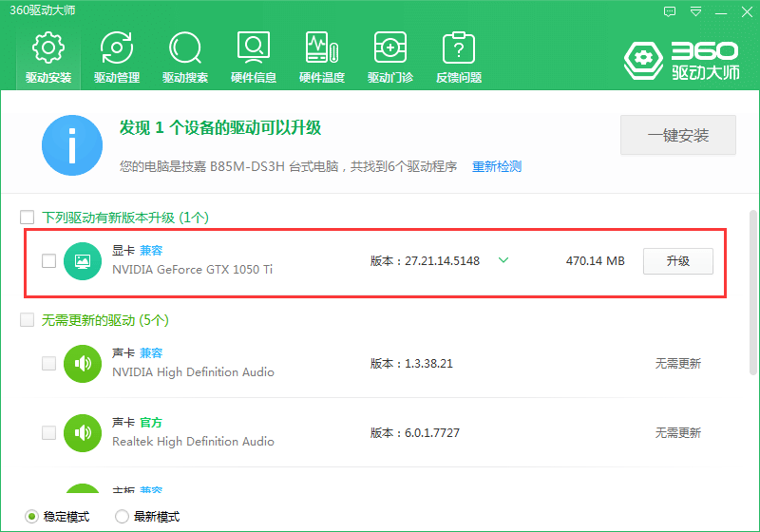This screenshot has height=532, width=760.
Task: Click the 发现 1 个设备的驱动可以升级 heading
Action: 220,128
